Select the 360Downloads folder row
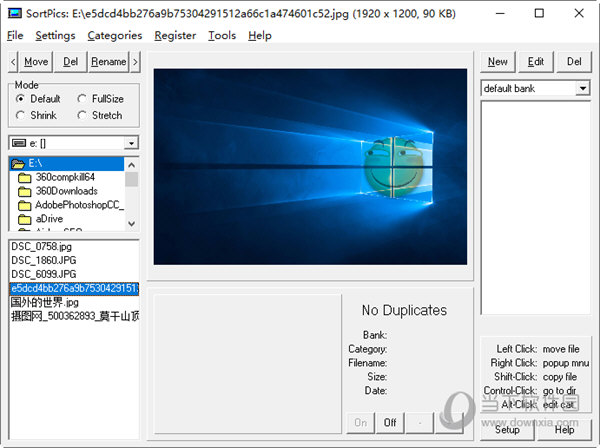This screenshot has height=448, width=600. click(x=67, y=191)
